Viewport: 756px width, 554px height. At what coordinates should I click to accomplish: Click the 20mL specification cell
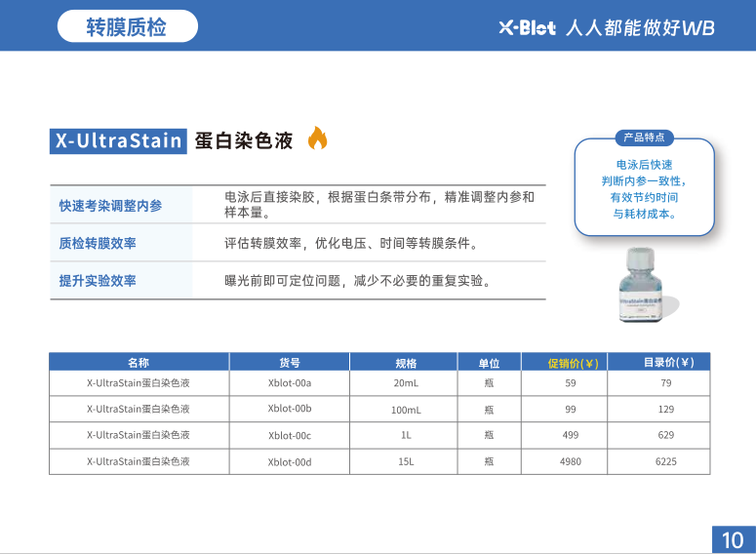click(406, 383)
